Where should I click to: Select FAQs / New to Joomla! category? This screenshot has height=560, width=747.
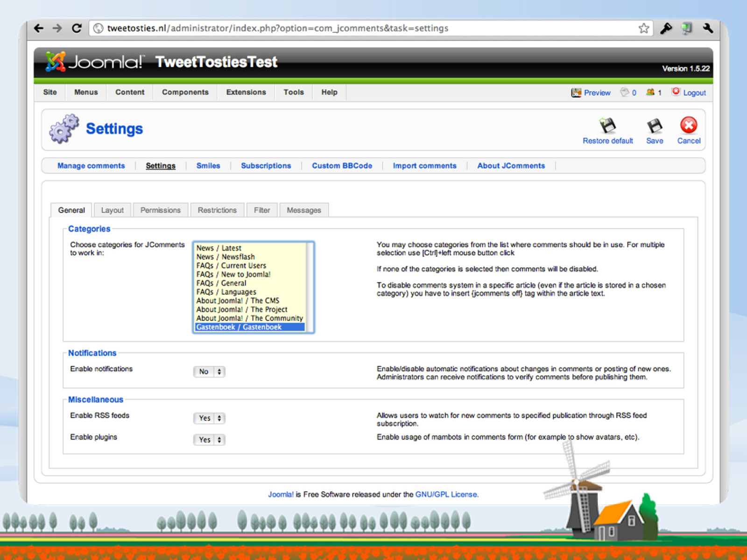[x=250, y=274]
